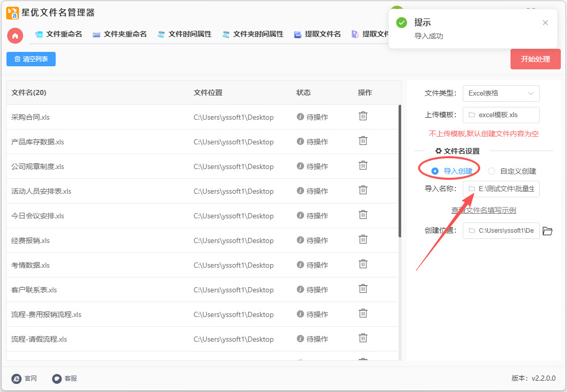This screenshot has height=392, width=567.
Task: Click the 文件位置 column header
Action: [x=208, y=92]
